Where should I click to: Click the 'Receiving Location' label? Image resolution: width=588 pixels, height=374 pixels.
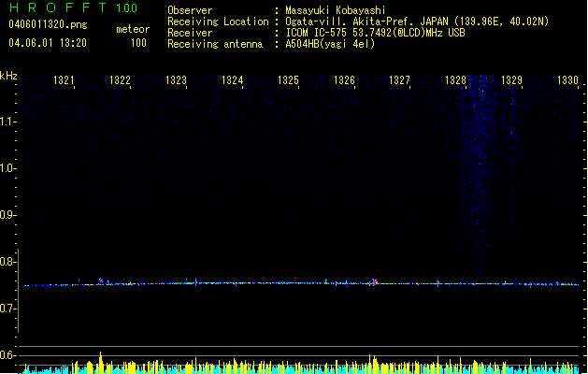point(218,22)
